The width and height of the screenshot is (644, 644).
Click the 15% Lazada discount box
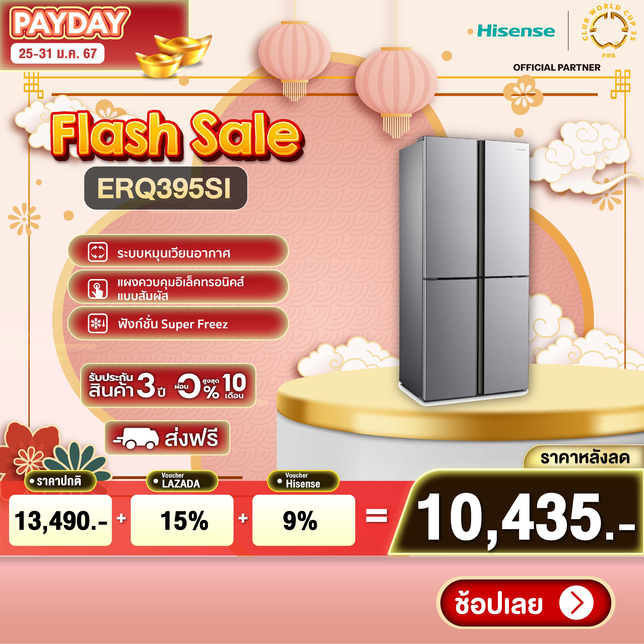click(182, 520)
